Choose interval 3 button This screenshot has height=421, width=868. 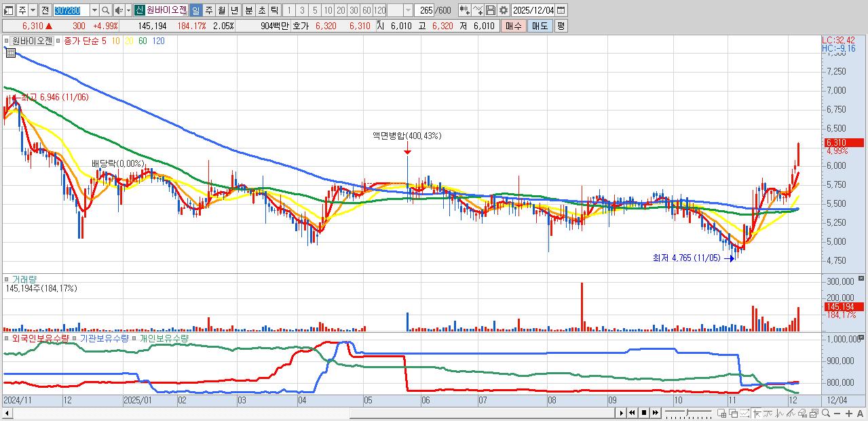[302, 10]
